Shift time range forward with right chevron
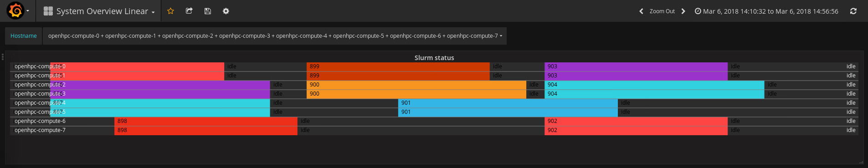Screen dimensions: 868x168 (x=683, y=11)
